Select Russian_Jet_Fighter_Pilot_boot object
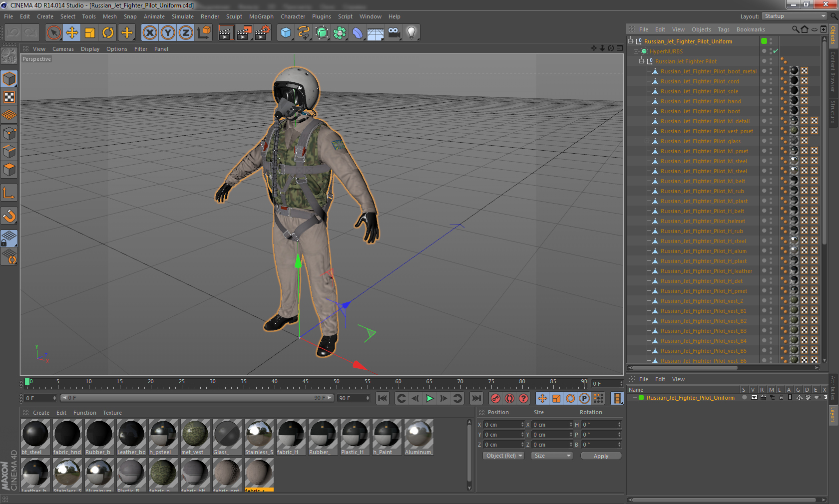This screenshot has height=504, width=839. (x=700, y=111)
